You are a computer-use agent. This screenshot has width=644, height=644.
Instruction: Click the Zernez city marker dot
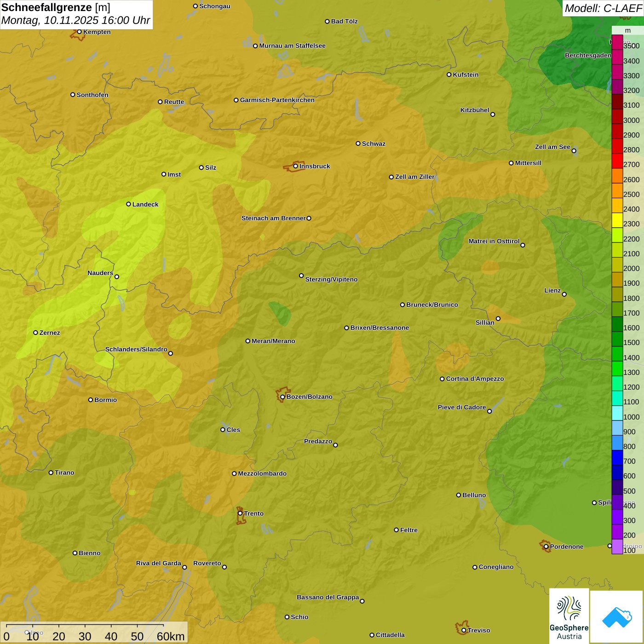pyautogui.click(x=35, y=333)
